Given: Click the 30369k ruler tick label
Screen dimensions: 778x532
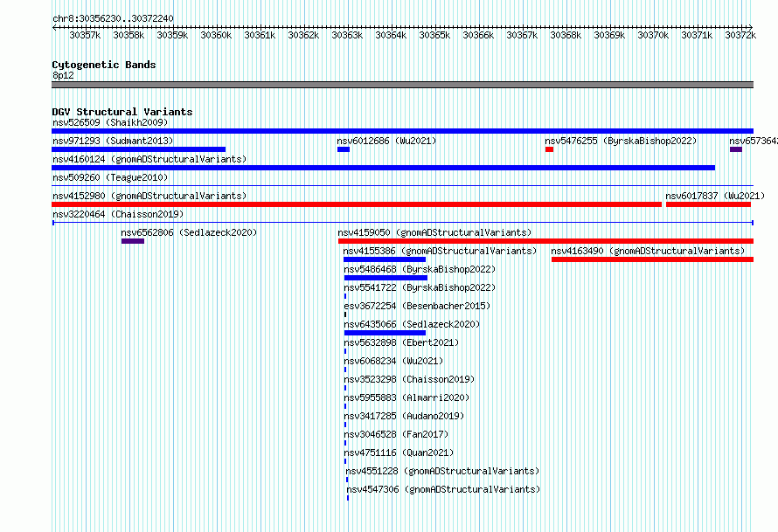Looking at the screenshot, I should point(609,35).
